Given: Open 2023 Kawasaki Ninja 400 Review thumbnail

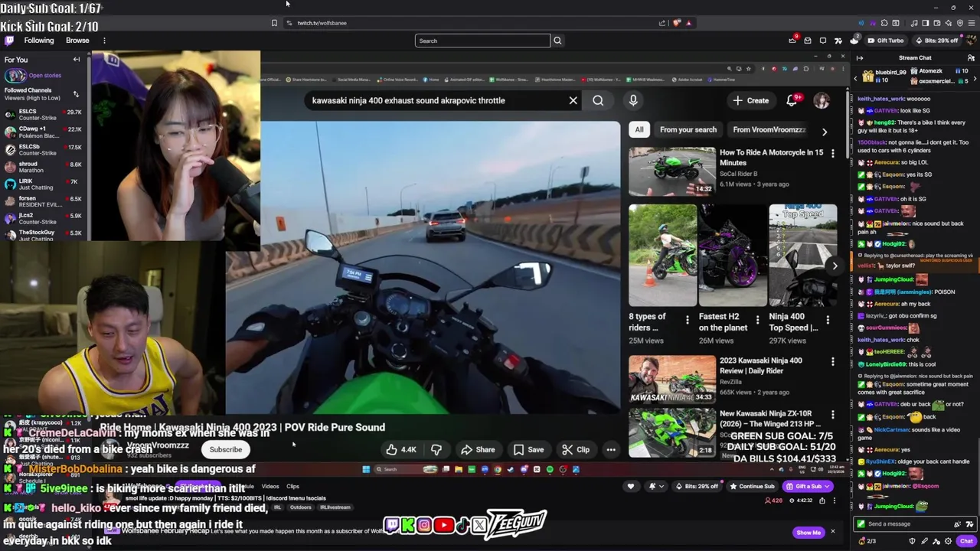Looking at the screenshot, I should [672, 379].
